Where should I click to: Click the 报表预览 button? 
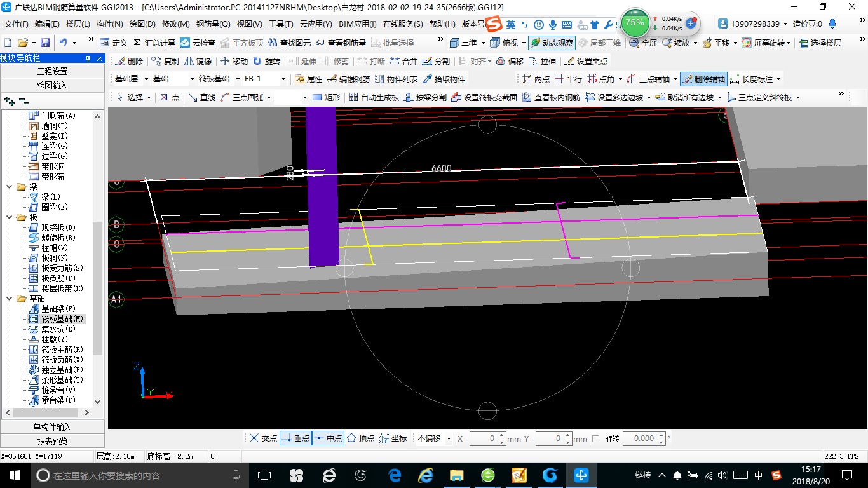coord(52,440)
